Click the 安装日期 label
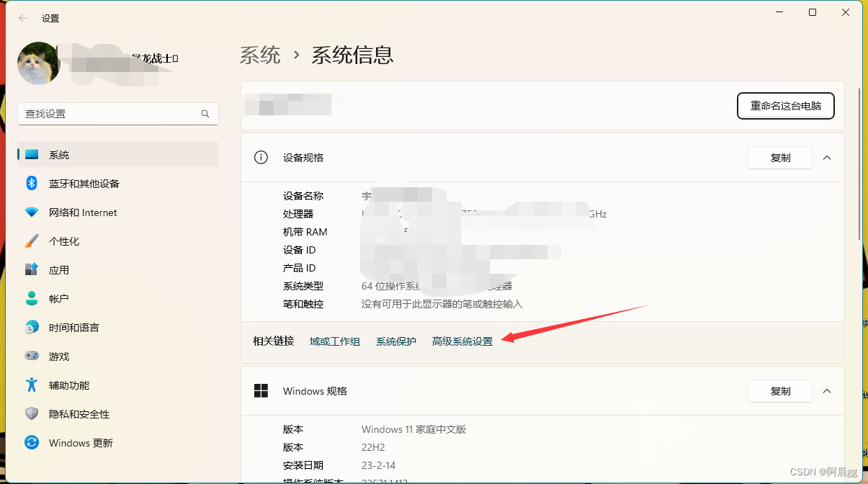The height and width of the screenshot is (484, 868). 303,465
